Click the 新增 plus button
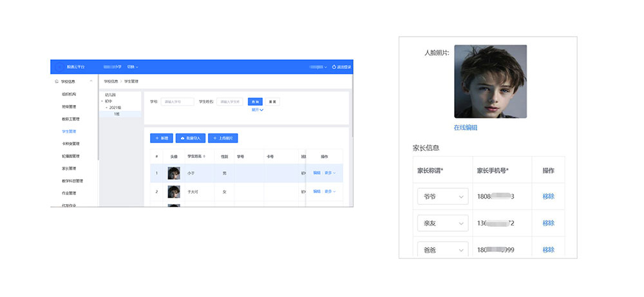 click(162, 138)
